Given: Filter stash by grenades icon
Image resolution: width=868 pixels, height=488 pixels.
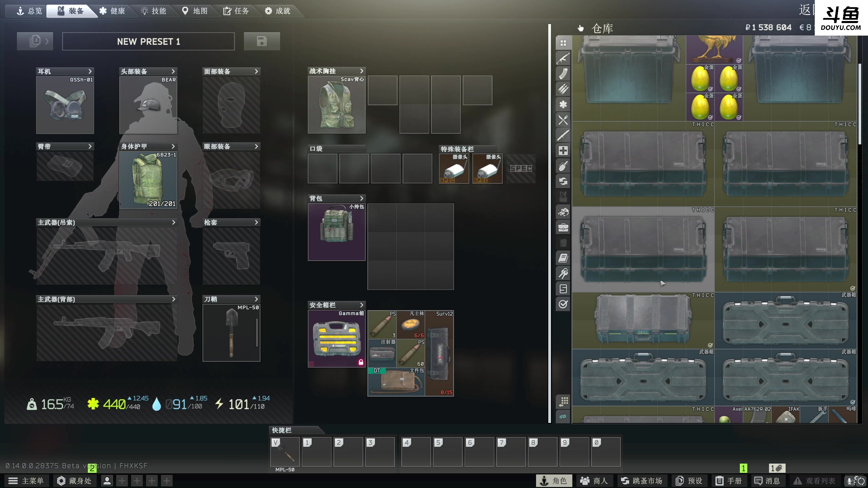Looking at the screenshot, I should (x=563, y=166).
